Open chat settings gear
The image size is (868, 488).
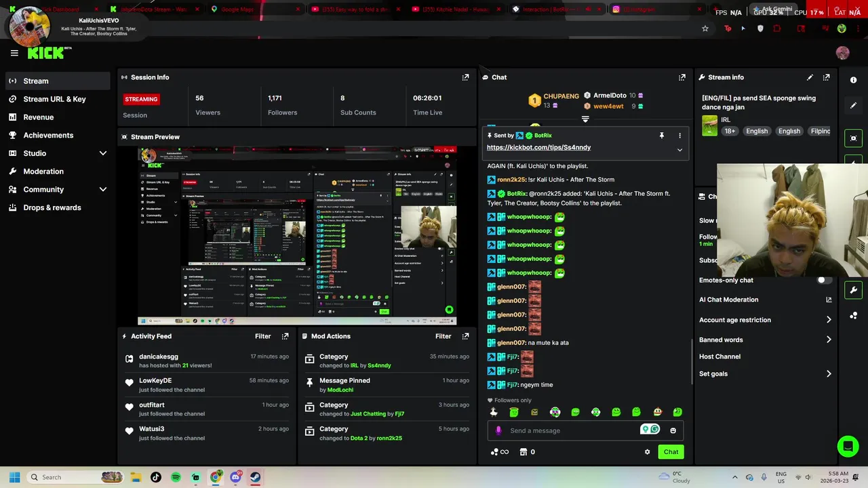pos(647,452)
